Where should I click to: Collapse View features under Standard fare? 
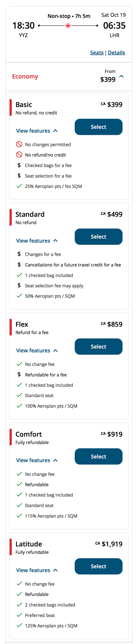(37, 241)
